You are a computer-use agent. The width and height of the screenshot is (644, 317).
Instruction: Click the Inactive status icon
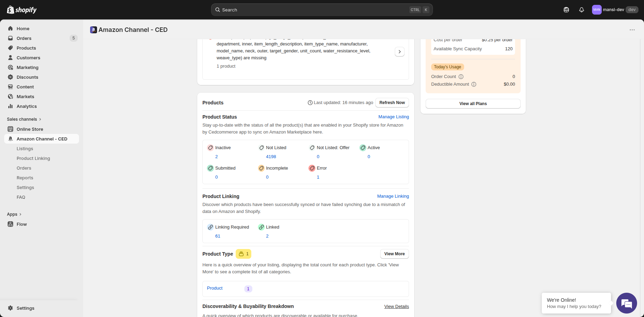(210, 148)
